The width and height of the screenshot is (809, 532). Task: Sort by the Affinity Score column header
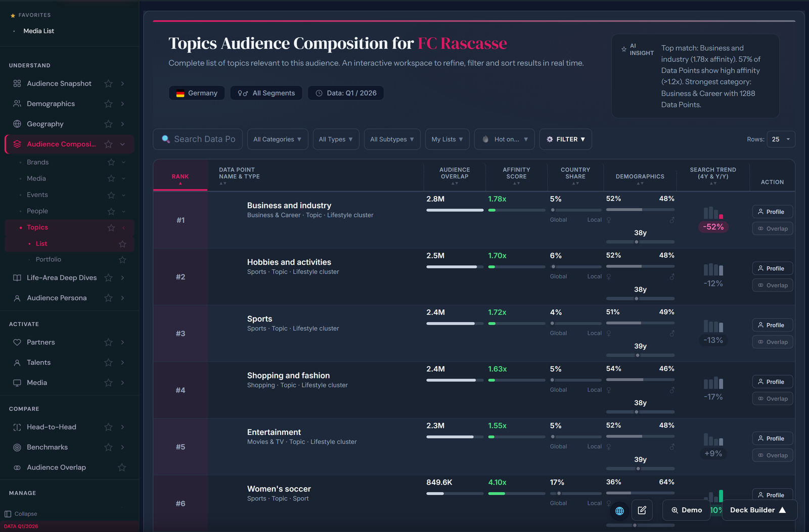click(516, 175)
